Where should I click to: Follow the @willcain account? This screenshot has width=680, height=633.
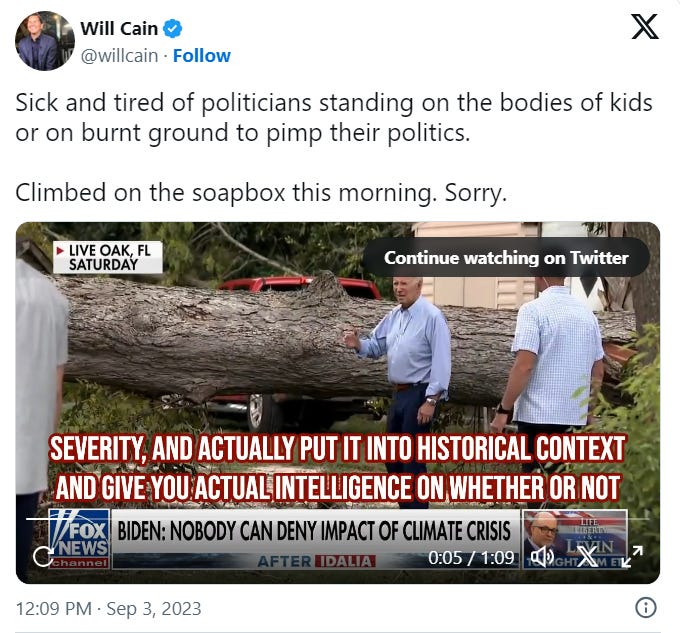202,55
